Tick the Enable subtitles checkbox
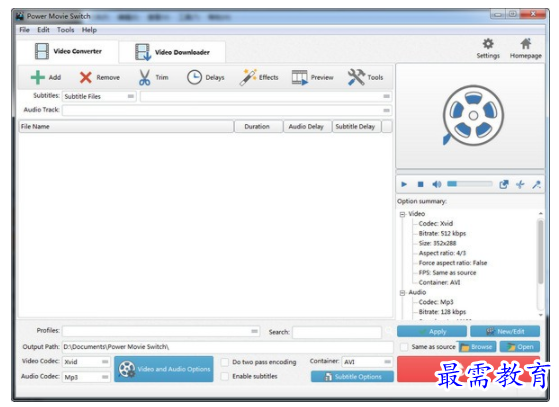This screenshot has width=559, height=407. 225,376
